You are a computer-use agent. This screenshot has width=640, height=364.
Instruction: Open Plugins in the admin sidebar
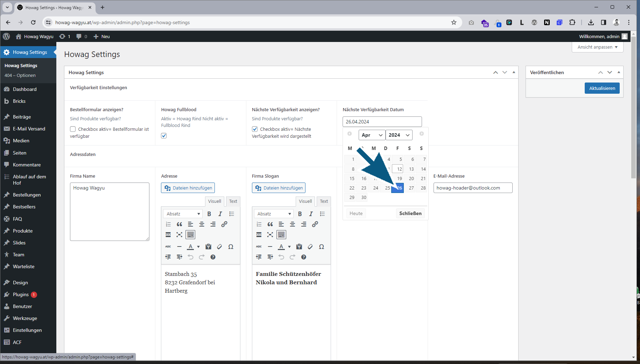[x=21, y=294]
